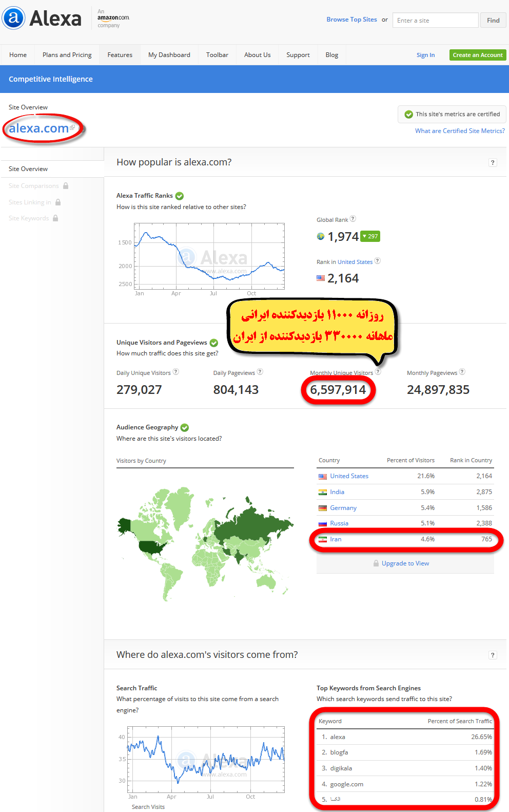Click certified checkmark next to Alexa Traffic Ranks

pos(180,196)
